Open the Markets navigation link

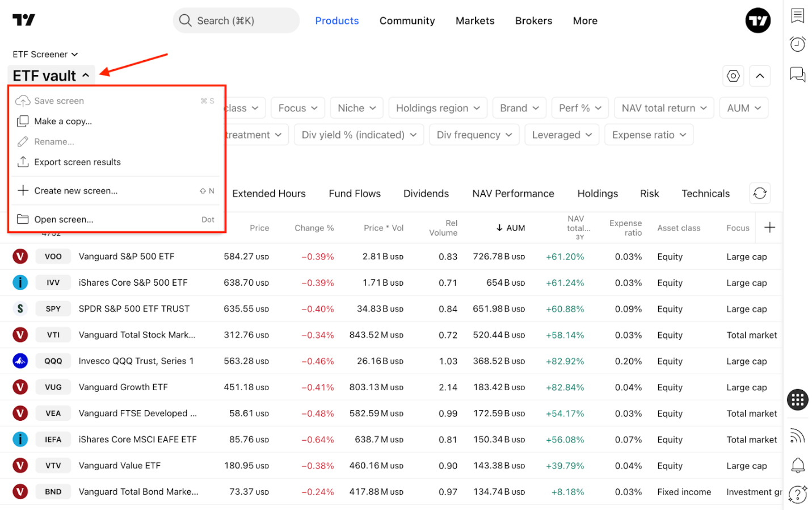[x=474, y=20]
